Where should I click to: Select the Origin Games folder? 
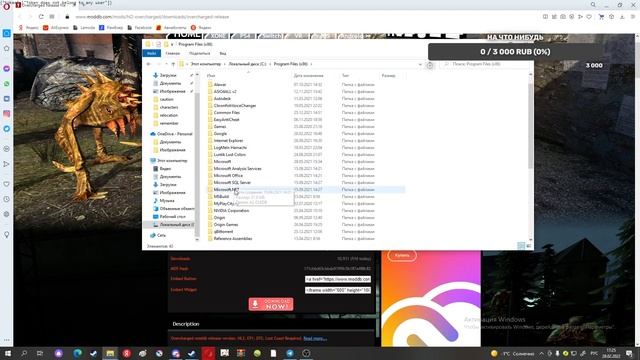tap(226, 224)
